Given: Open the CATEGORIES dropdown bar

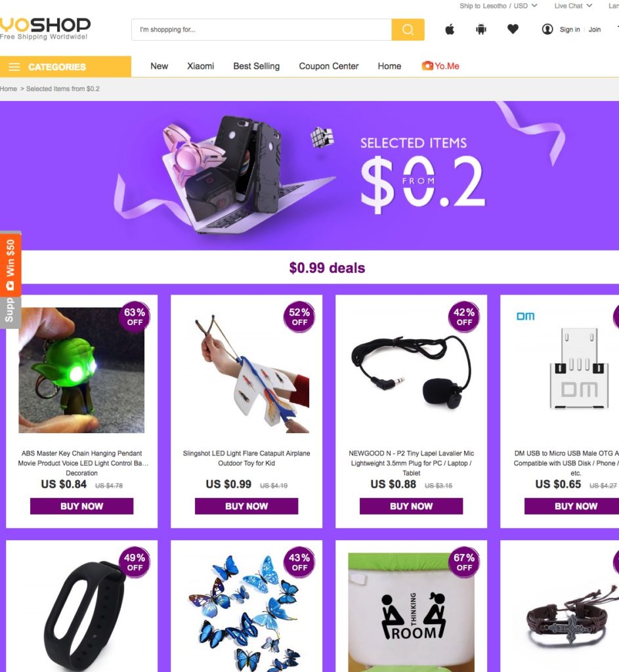Looking at the screenshot, I should (x=66, y=66).
